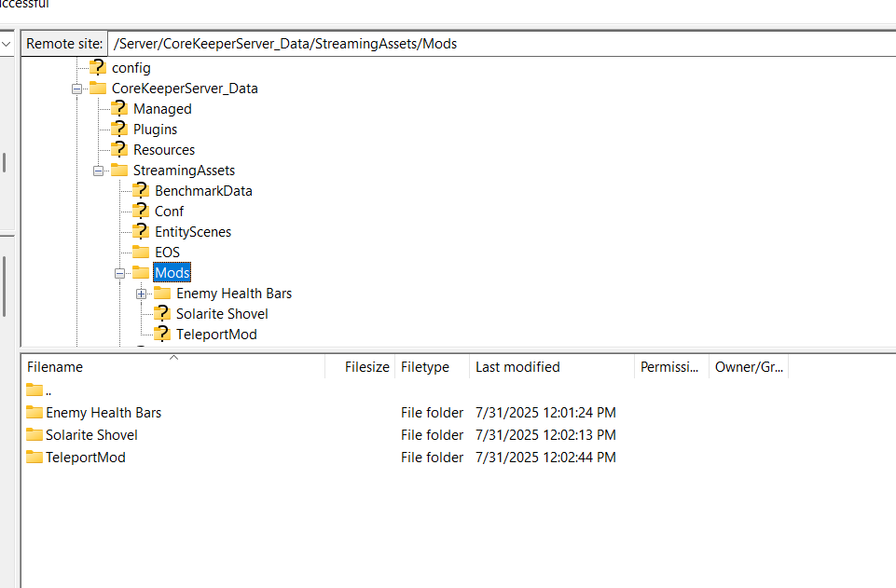896x588 pixels.
Task: Select Solarite Shovel label in tree
Action: 222,315
